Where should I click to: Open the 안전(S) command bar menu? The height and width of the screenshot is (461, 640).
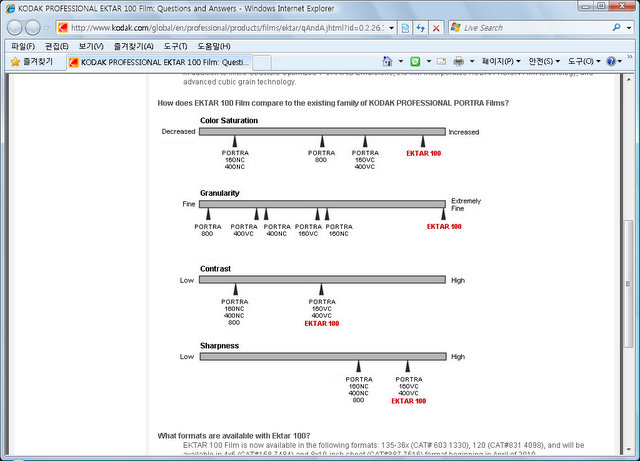click(x=544, y=61)
